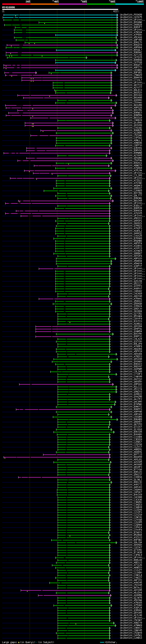Click the AV416886 query name label

point(8,7)
